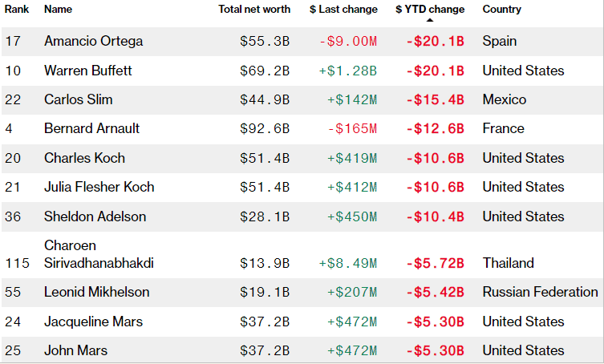View Julia Flesher Koch's profile
Viewport: 604px width, 364px height.
coord(99,187)
